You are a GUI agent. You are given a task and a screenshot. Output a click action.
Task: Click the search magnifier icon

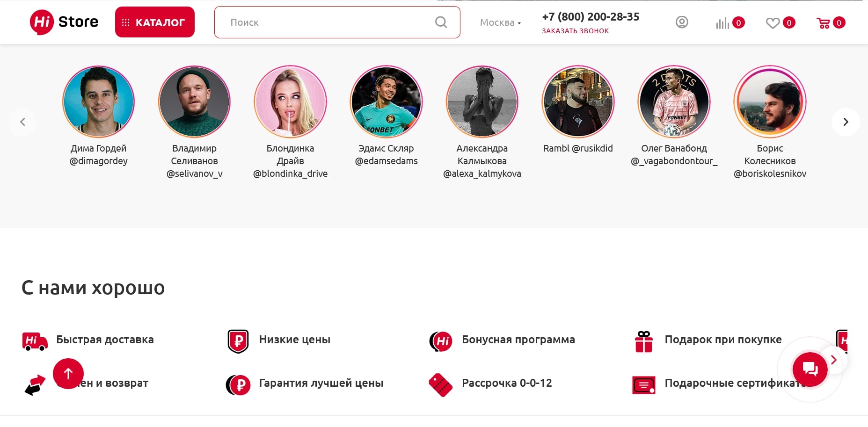[441, 22]
